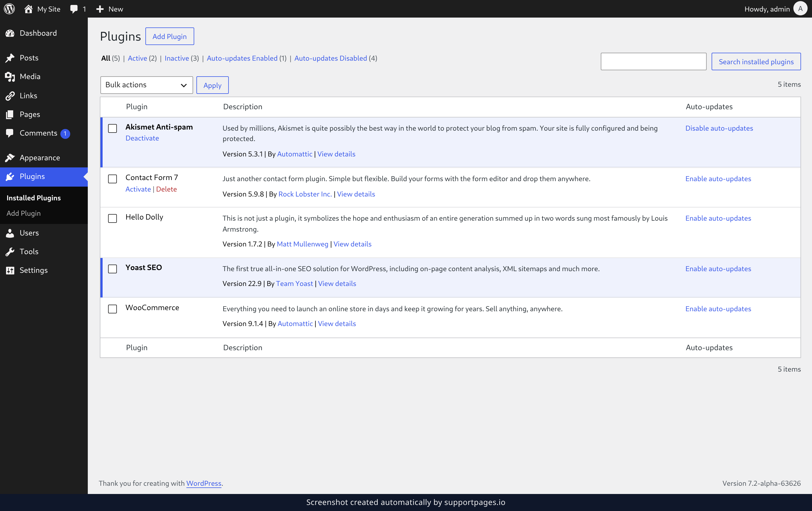Click the Links chain icon
This screenshot has height=511, width=812.
tap(10, 96)
